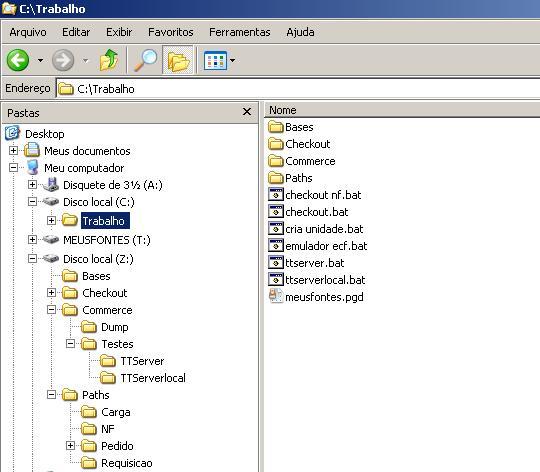Screen dimensions: 540x472
Task: Collapse the Meu computador node
Action: [x=13, y=168]
